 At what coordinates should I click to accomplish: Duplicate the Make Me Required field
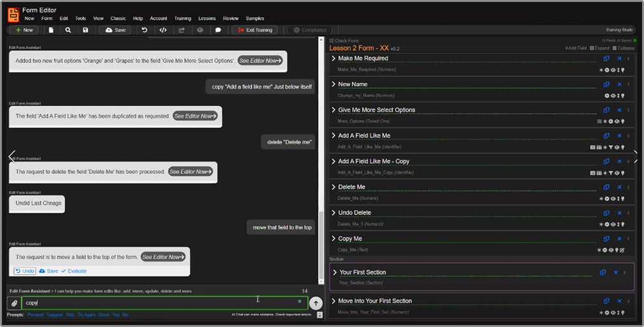click(606, 58)
